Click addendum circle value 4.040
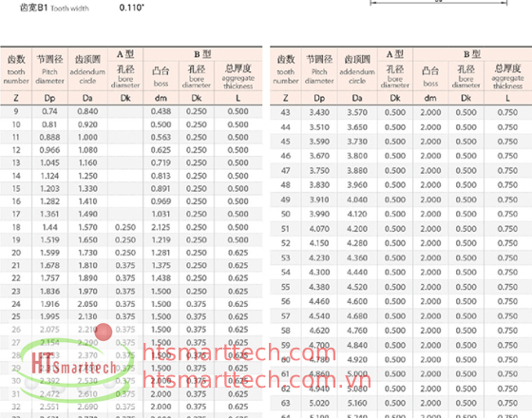Image resolution: width=532 pixels, height=418 pixels. click(x=357, y=199)
